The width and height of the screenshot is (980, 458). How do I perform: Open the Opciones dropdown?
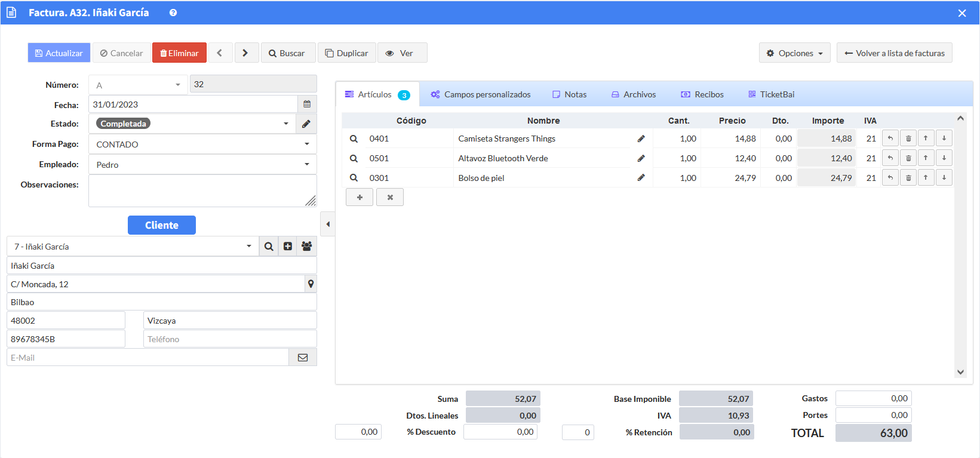(x=795, y=53)
